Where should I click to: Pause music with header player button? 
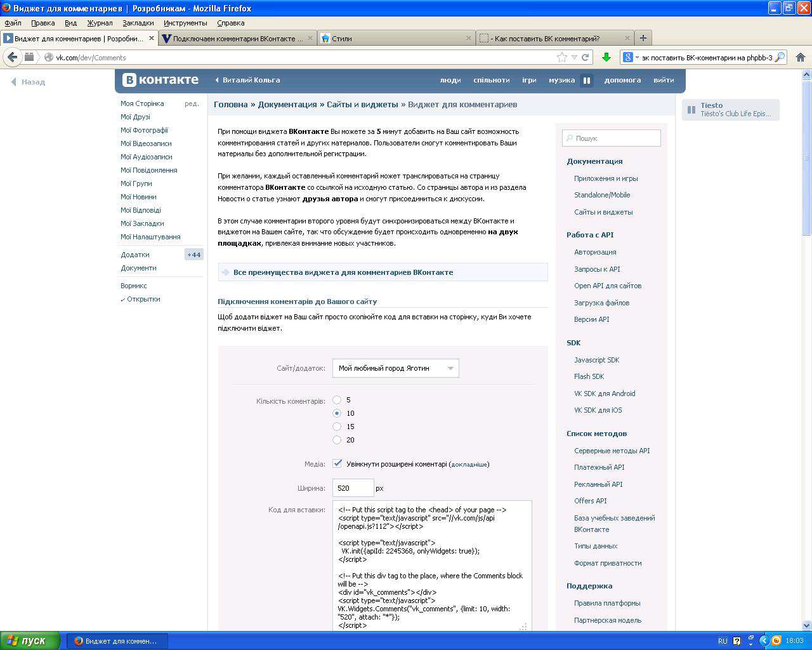tap(587, 81)
